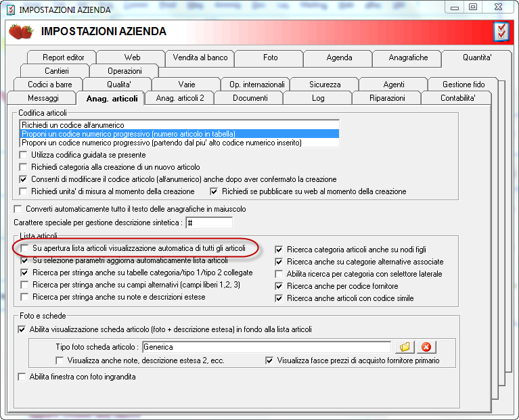Open the Operazioni tab

click(125, 71)
